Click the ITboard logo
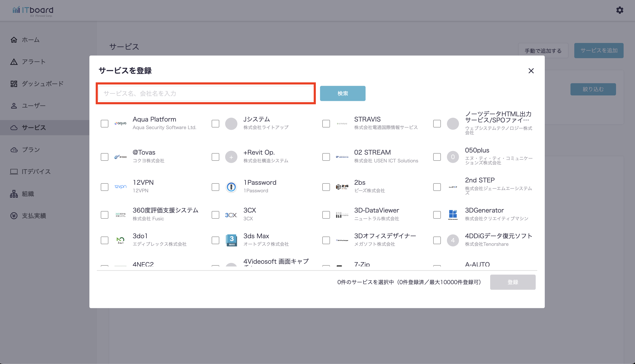This screenshot has height=364, width=635. pos(33,11)
